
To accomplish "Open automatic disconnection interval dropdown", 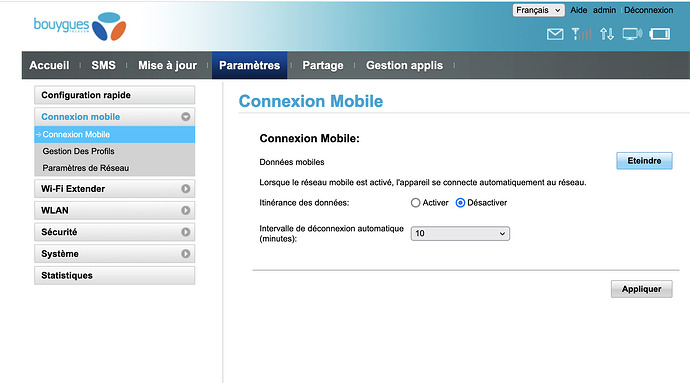I will tap(460, 234).
